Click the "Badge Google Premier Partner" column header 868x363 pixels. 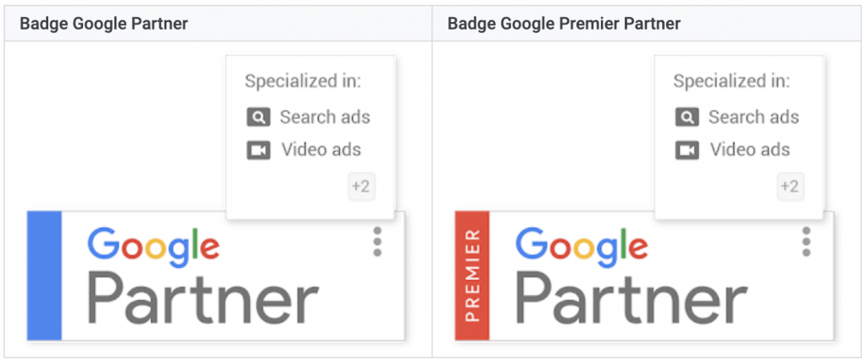(564, 23)
